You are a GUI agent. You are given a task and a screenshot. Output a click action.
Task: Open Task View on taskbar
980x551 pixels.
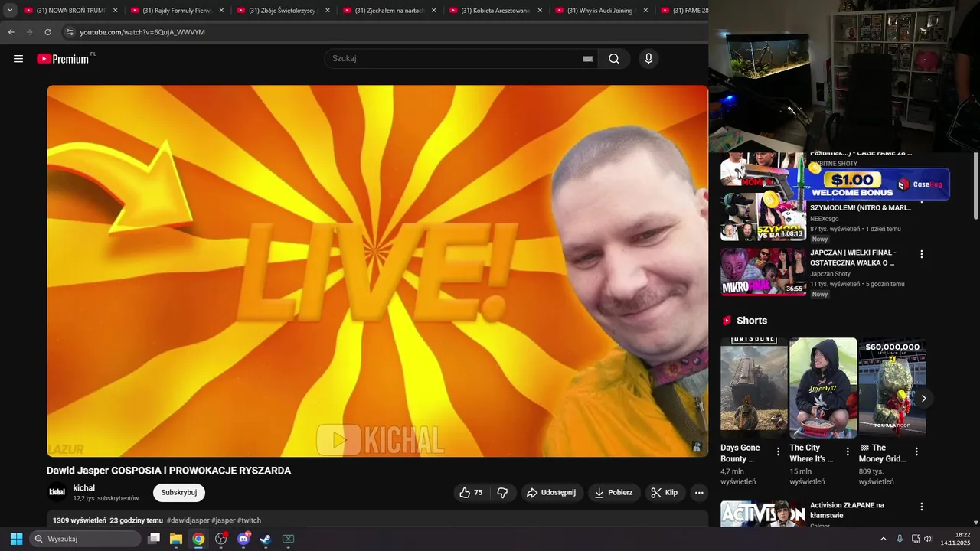tap(154, 539)
